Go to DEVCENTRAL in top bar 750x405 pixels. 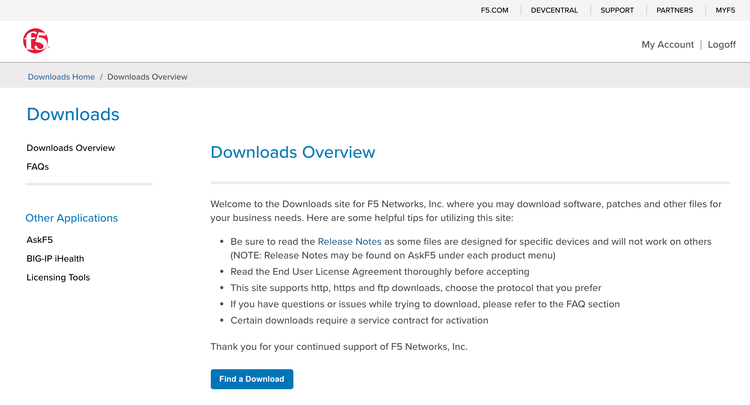coord(554,10)
